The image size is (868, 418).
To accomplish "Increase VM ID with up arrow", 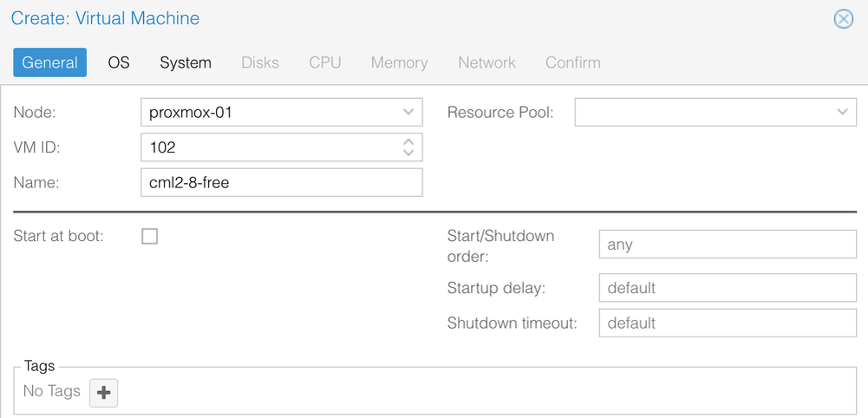I will point(408,141).
